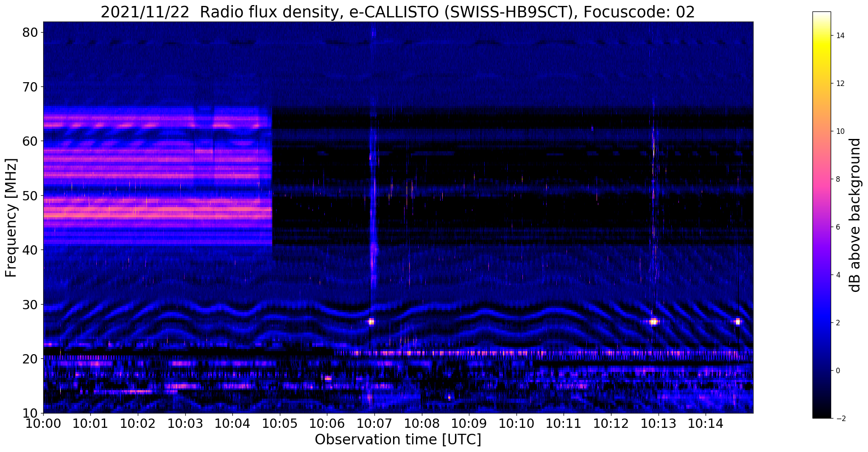
Task: Click the 10:13 time tick label
Action: pos(659,424)
